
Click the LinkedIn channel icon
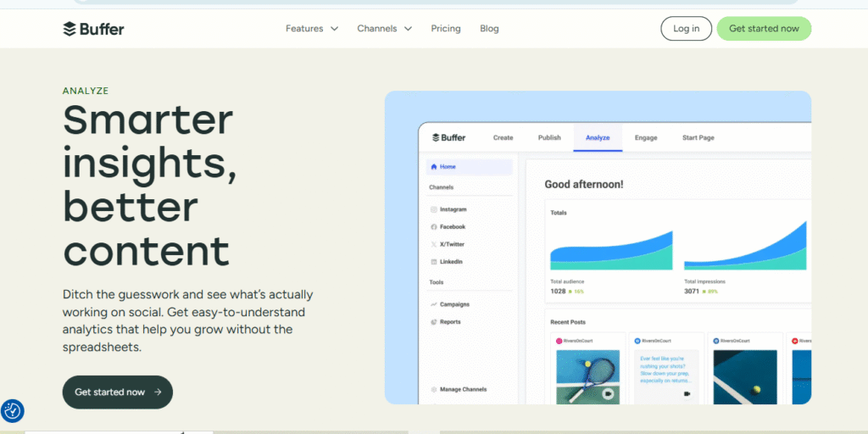(434, 262)
